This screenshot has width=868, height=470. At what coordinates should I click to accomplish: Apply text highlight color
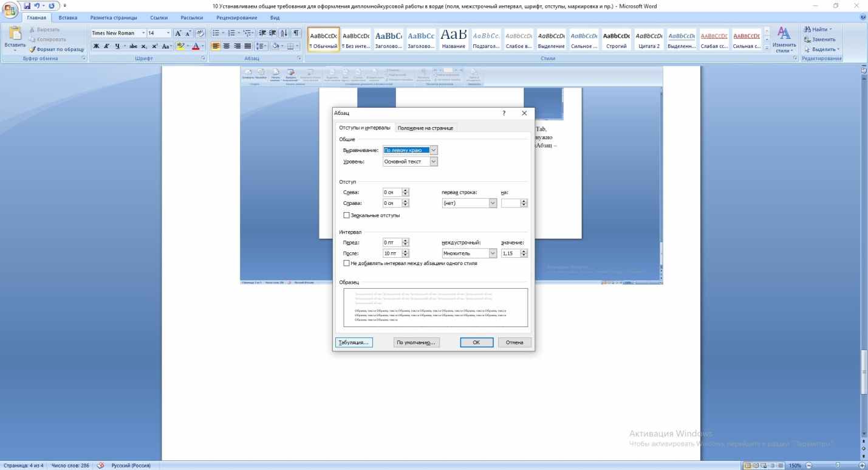click(180, 46)
